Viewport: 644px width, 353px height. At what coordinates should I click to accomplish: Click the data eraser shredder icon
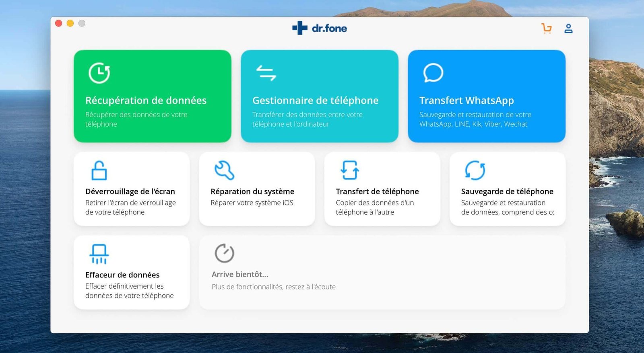point(99,254)
